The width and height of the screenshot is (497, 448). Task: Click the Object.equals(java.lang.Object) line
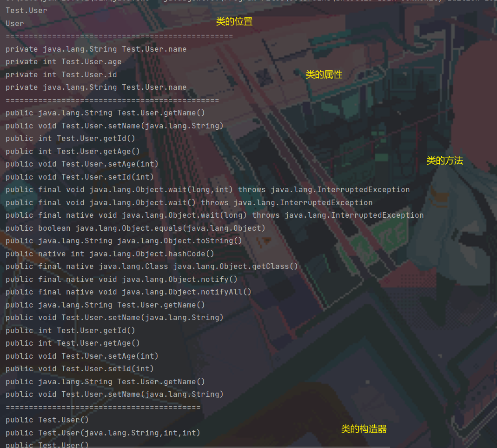click(135, 228)
